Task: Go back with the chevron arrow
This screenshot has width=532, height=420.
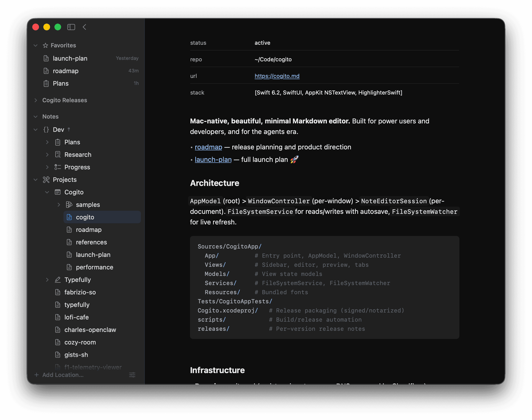Action: click(x=84, y=27)
